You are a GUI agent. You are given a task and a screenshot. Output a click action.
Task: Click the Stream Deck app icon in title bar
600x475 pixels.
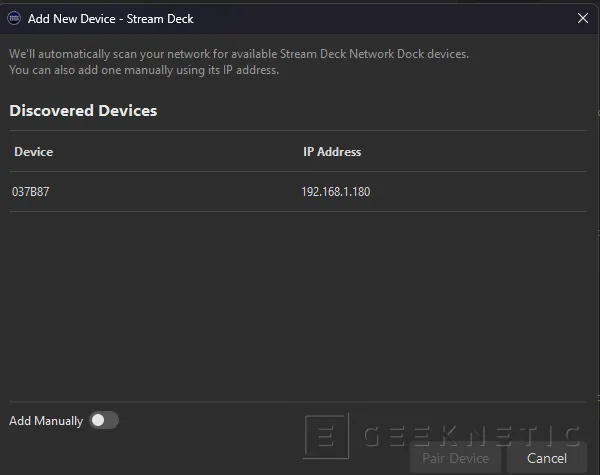pos(14,18)
